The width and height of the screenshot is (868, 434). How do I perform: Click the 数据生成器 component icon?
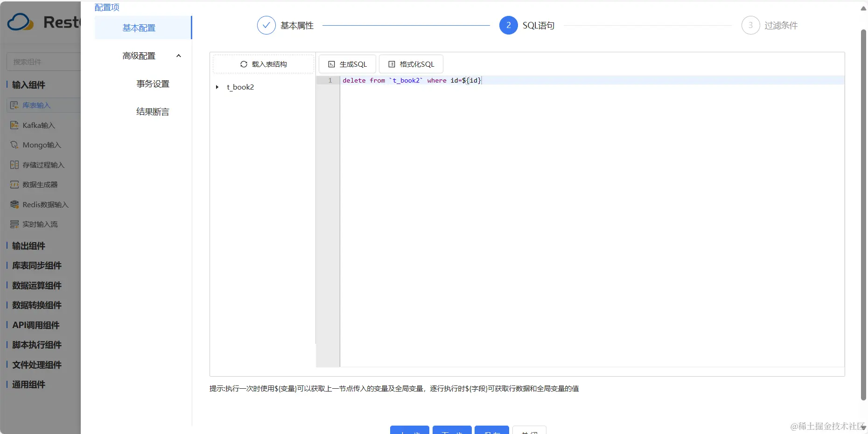pyautogui.click(x=14, y=185)
